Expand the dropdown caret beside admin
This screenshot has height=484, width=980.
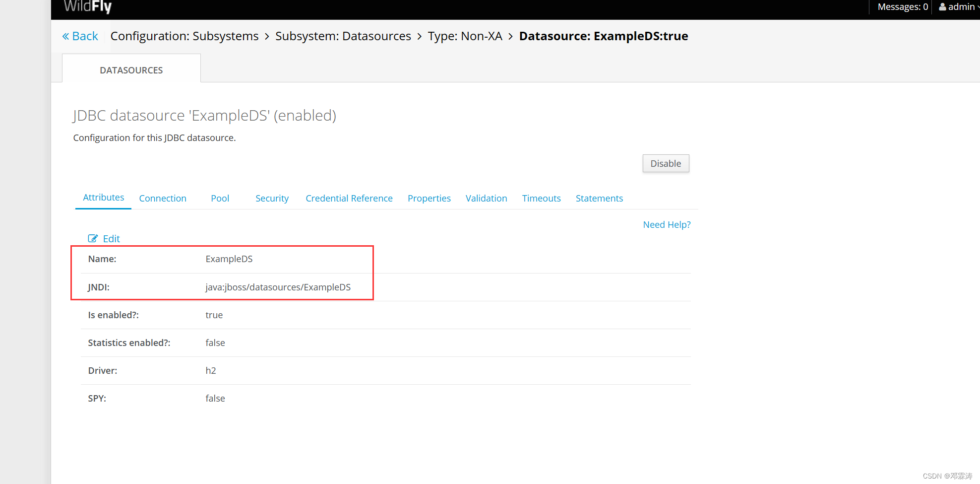978,6
